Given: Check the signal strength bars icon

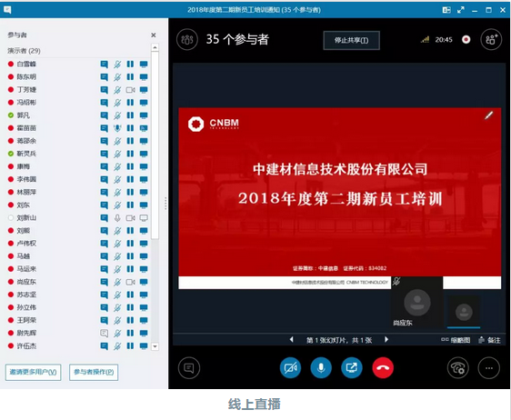Looking at the screenshot, I should click(x=425, y=40).
